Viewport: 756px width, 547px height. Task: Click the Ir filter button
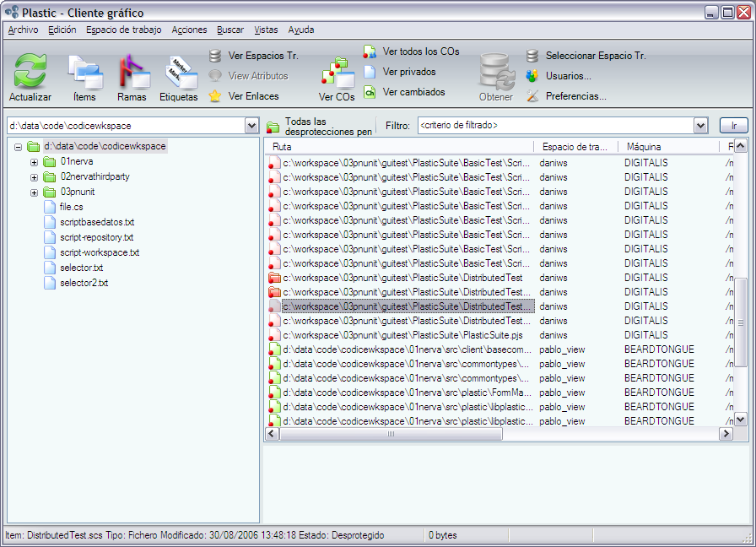click(734, 126)
